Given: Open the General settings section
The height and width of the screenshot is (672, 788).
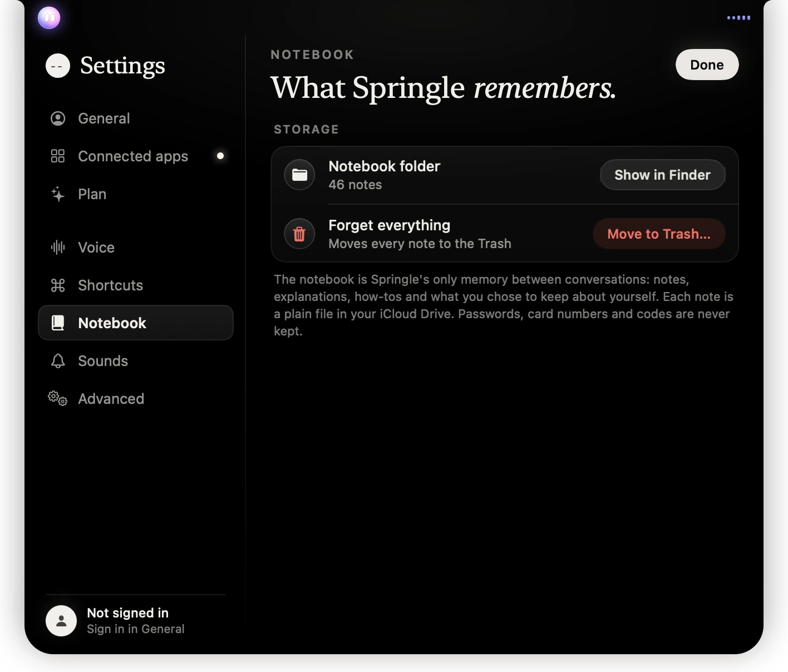Looking at the screenshot, I should point(136,118).
